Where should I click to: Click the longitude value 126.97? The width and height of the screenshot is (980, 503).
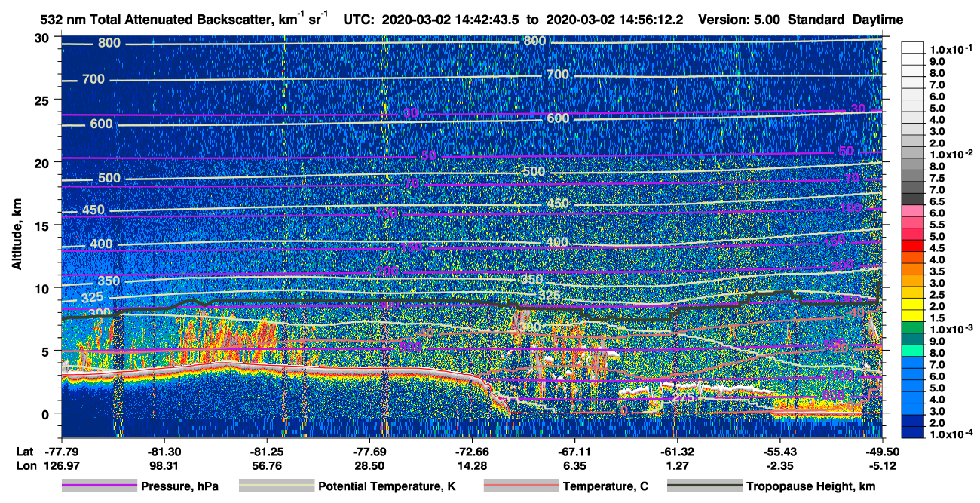pyautogui.click(x=61, y=465)
